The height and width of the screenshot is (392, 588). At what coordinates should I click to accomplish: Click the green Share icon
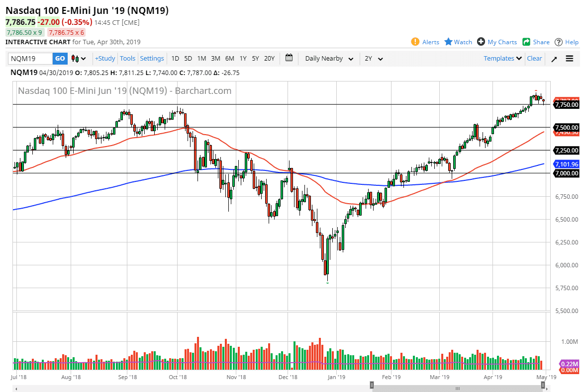pos(527,42)
